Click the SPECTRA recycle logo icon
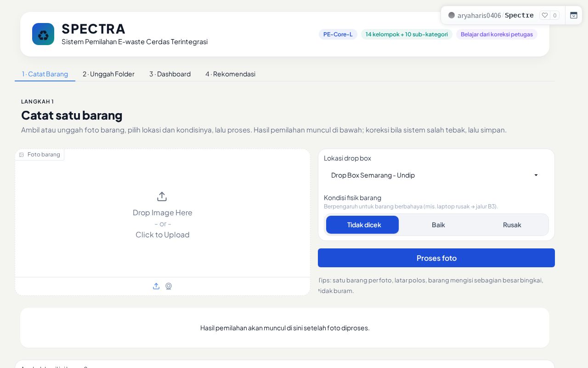Viewport: 588px width, 368px height. (43, 34)
